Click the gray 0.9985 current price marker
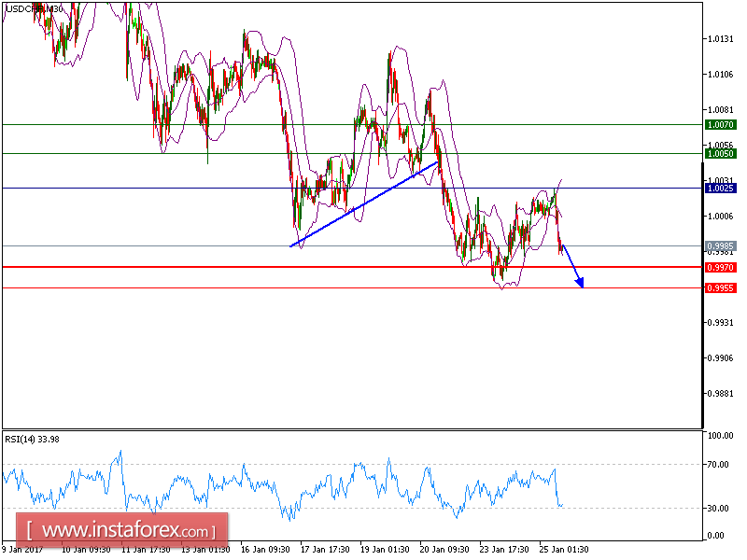Screen dimensions: 747x560 coord(720,246)
